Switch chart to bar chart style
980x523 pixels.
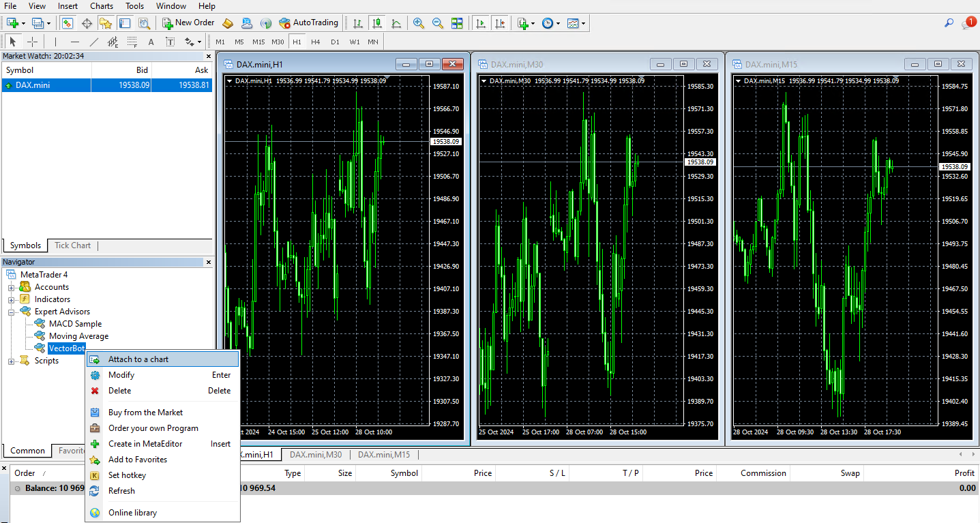tap(358, 23)
